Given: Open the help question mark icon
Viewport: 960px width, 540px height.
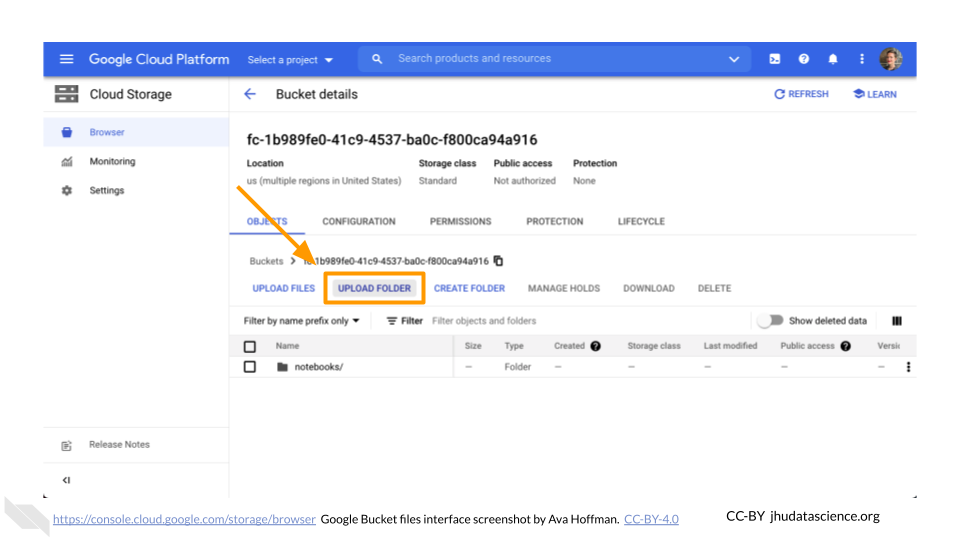Looking at the screenshot, I should point(804,59).
